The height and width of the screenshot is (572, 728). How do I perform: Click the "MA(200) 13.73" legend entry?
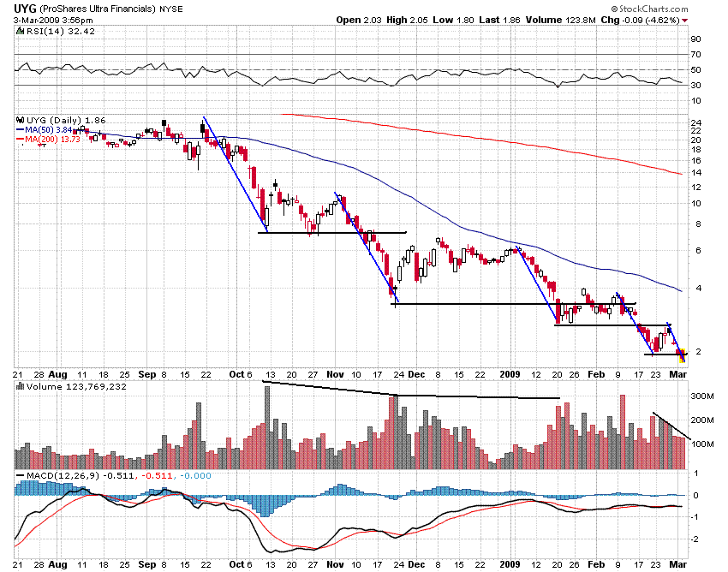pyautogui.click(x=52, y=140)
